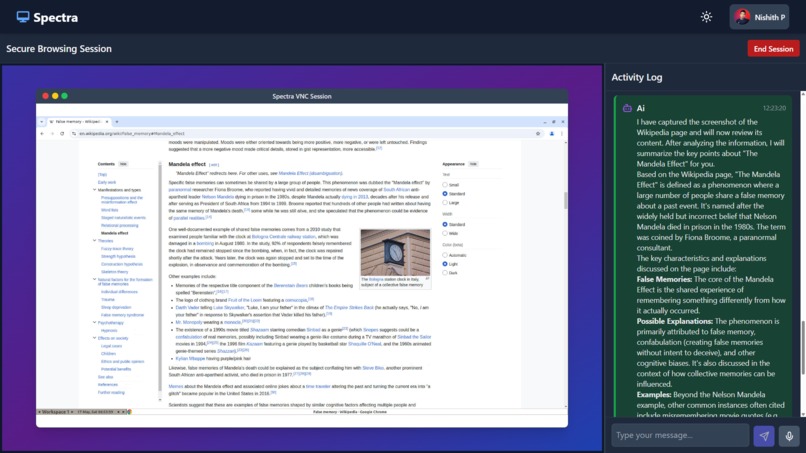Select Light color radio button

445,264
